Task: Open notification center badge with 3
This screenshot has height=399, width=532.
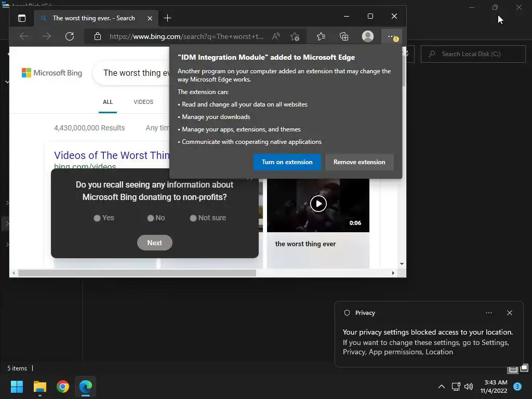Action: [x=517, y=387]
